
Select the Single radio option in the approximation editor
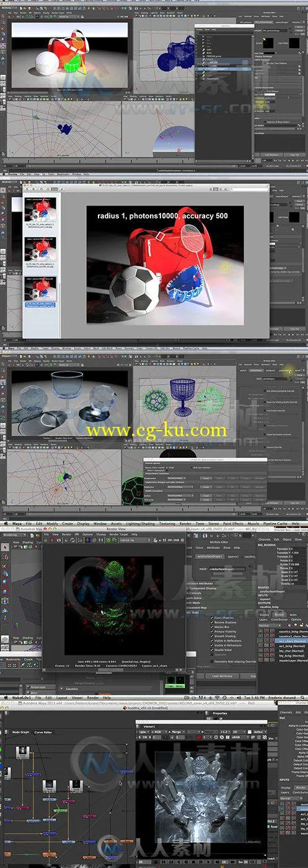[x=167, y=468]
